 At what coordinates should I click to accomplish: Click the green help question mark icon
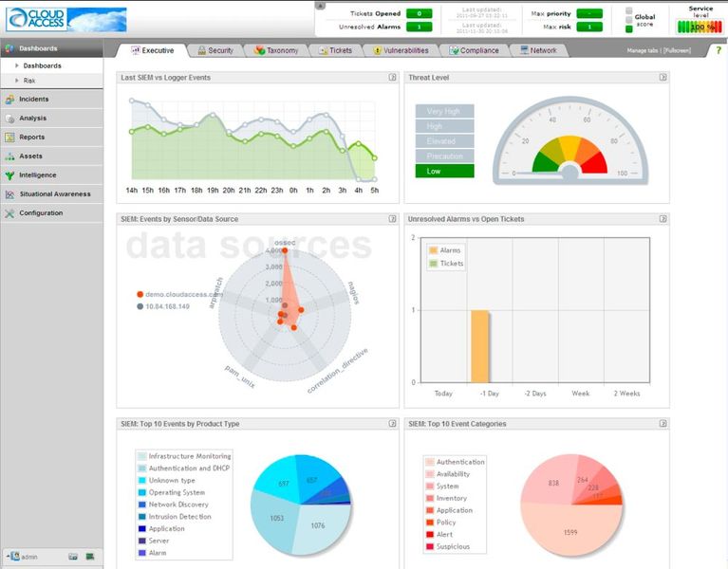click(x=719, y=50)
